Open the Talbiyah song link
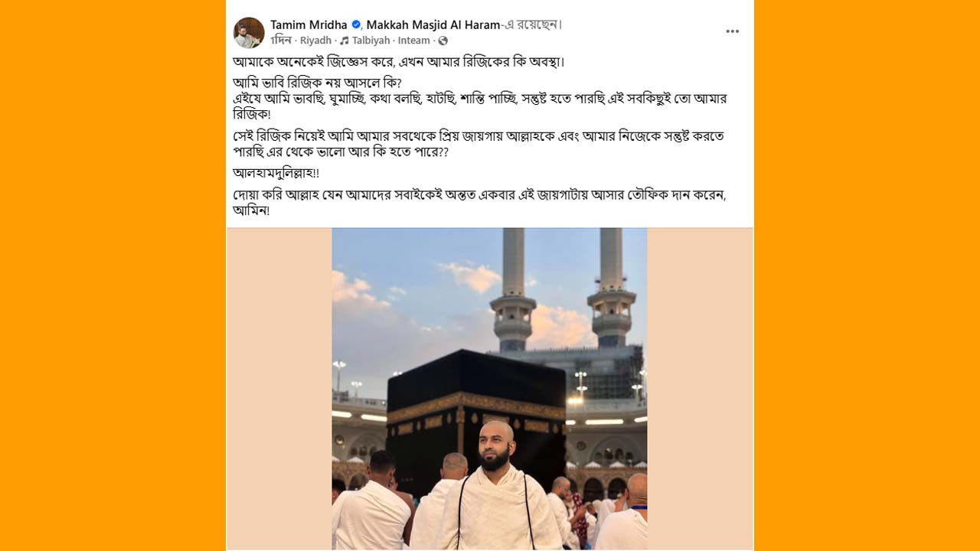 point(371,41)
